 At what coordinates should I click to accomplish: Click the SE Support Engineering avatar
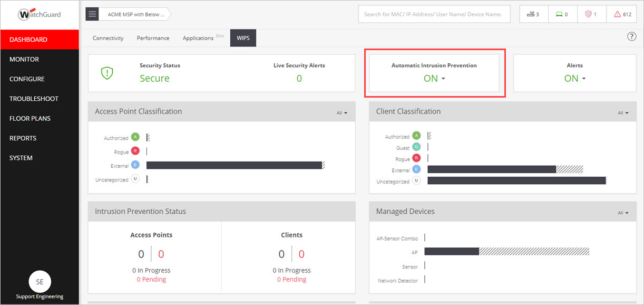pyautogui.click(x=40, y=282)
